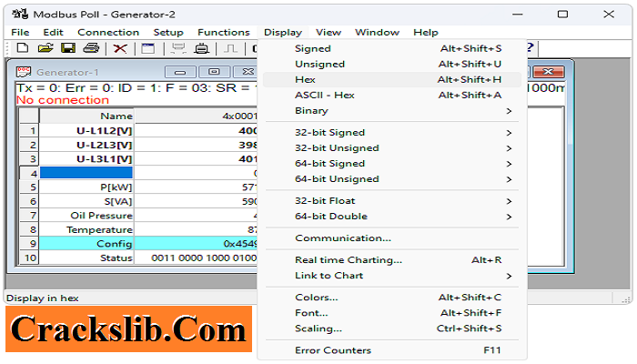Image resolution: width=637 pixels, height=364 pixels.
Task: Click the pulse waveform toolbar icon
Action: pyautogui.click(x=231, y=49)
